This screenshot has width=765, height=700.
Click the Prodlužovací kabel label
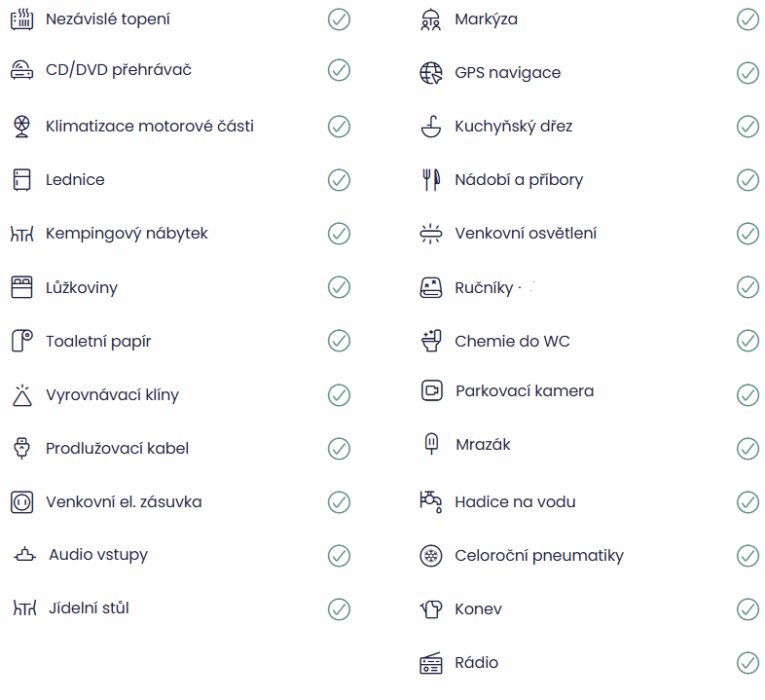pyautogui.click(x=117, y=448)
